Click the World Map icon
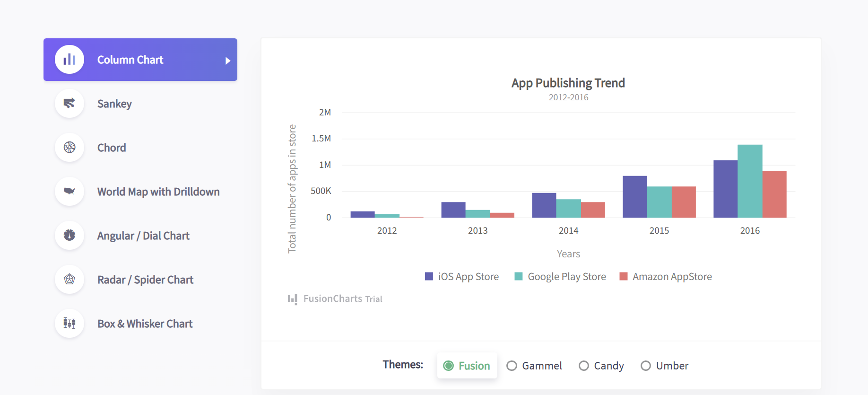This screenshot has width=868, height=395. (x=69, y=191)
